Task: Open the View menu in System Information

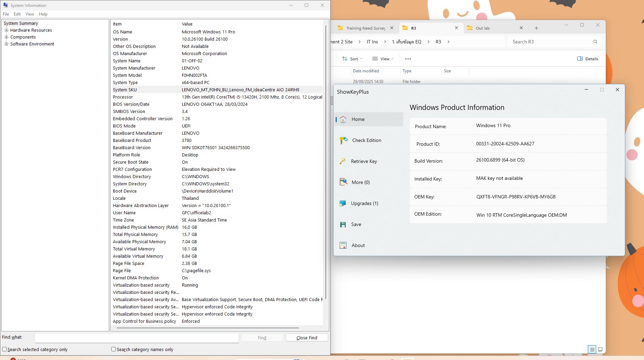Action: pos(30,14)
